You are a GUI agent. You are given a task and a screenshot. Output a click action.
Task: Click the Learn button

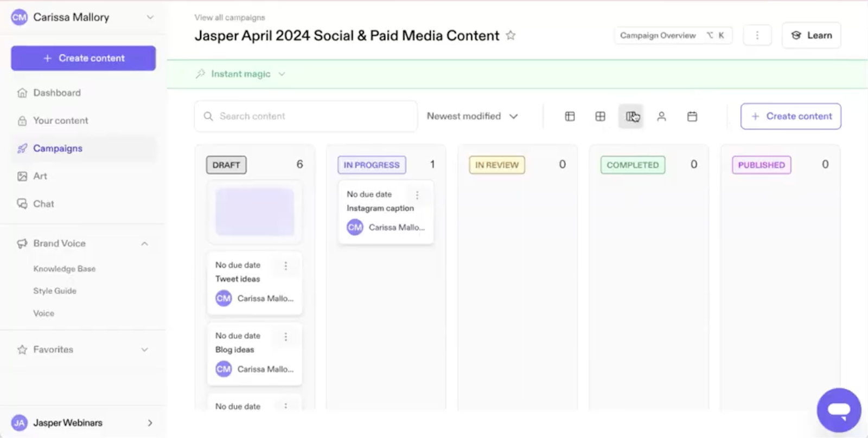(x=812, y=35)
